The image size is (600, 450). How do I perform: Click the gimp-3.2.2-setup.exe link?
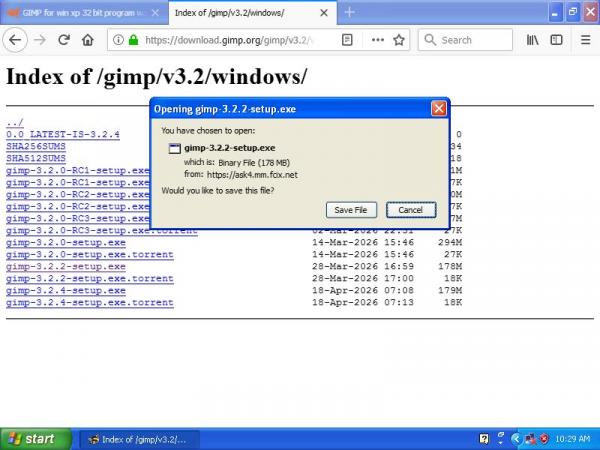[x=66, y=267]
